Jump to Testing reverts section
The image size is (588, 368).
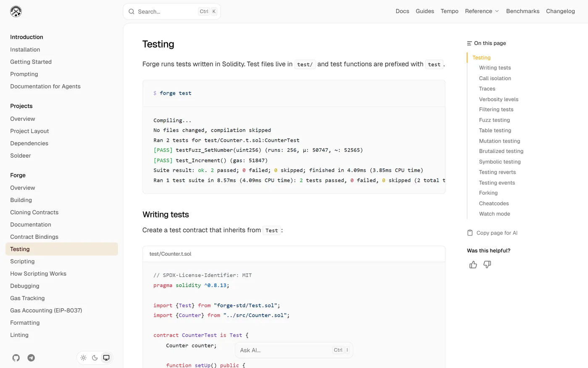click(498, 172)
